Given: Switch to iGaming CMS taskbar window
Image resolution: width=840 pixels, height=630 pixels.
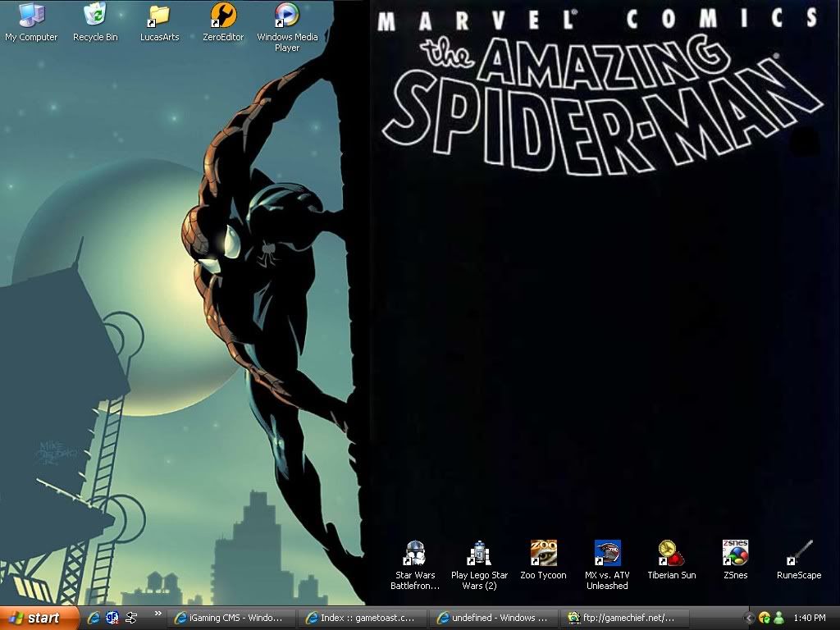Looking at the screenshot, I should click(231, 619).
